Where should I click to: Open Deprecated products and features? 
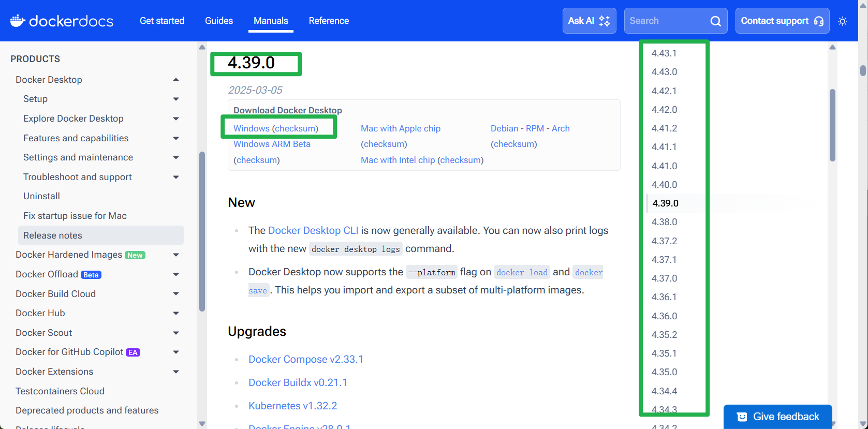87,410
